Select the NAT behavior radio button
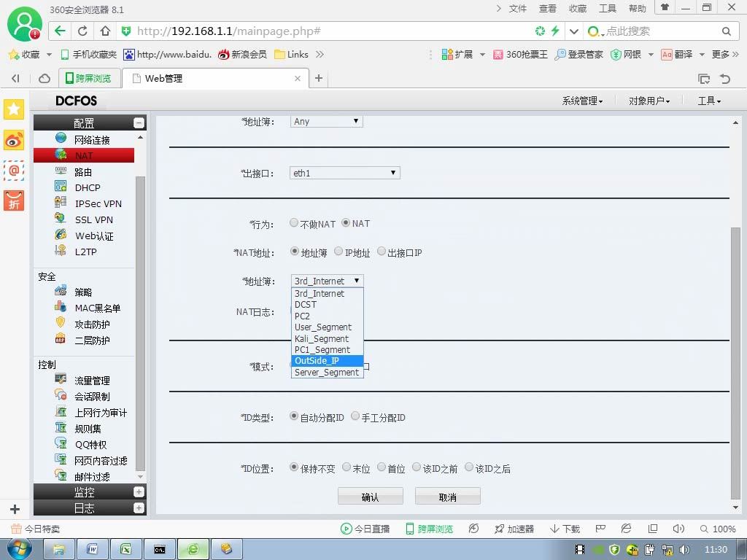This screenshot has width=747, height=560. [x=346, y=222]
